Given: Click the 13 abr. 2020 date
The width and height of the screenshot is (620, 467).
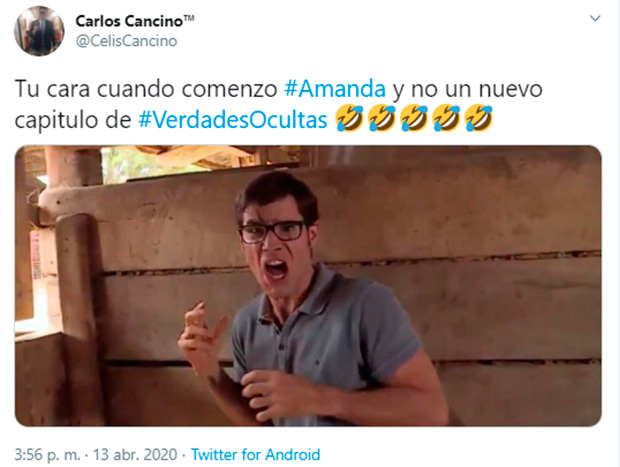Looking at the screenshot, I should pyautogui.click(x=135, y=454).
